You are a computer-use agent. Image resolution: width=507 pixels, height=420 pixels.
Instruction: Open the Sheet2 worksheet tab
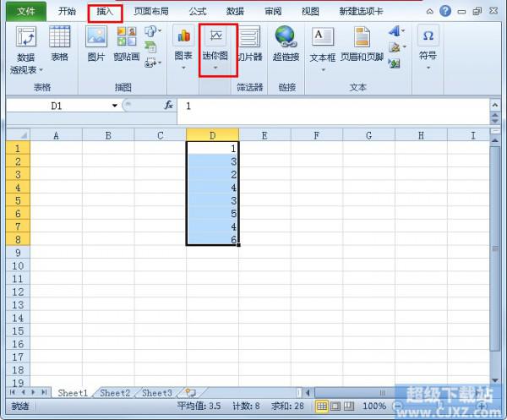(x=115, y=393)
